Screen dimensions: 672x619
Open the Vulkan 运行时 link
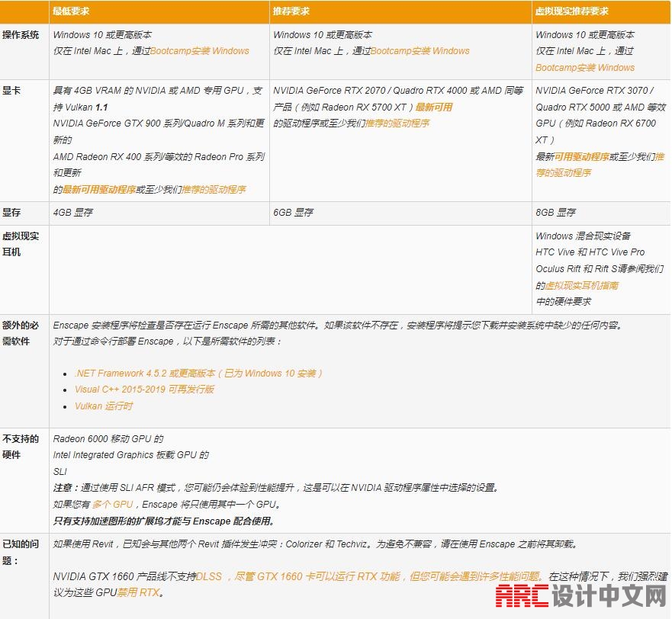[104, 406]
